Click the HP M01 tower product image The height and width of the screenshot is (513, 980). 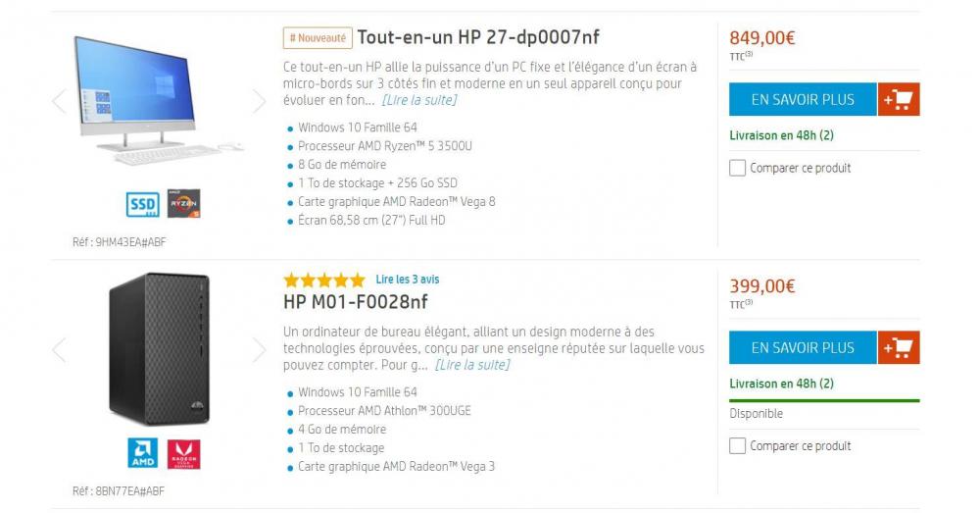(159, 348)
